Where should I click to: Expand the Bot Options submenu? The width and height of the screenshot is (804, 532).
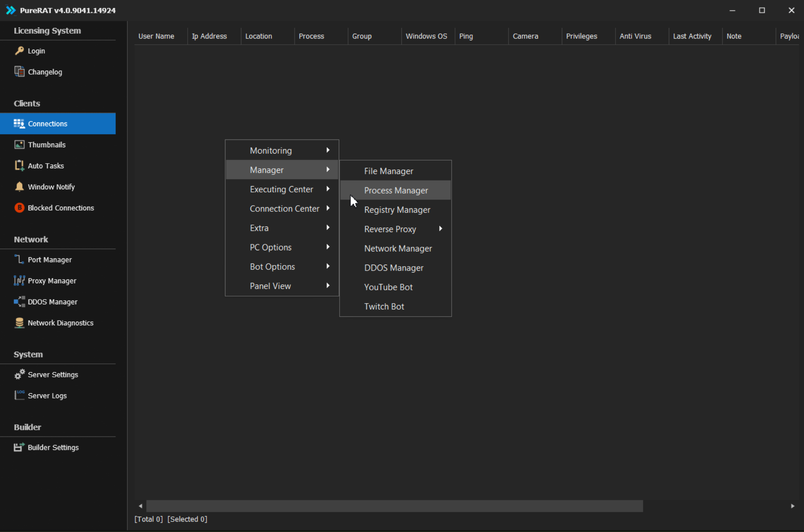click(x=282, y=267)
